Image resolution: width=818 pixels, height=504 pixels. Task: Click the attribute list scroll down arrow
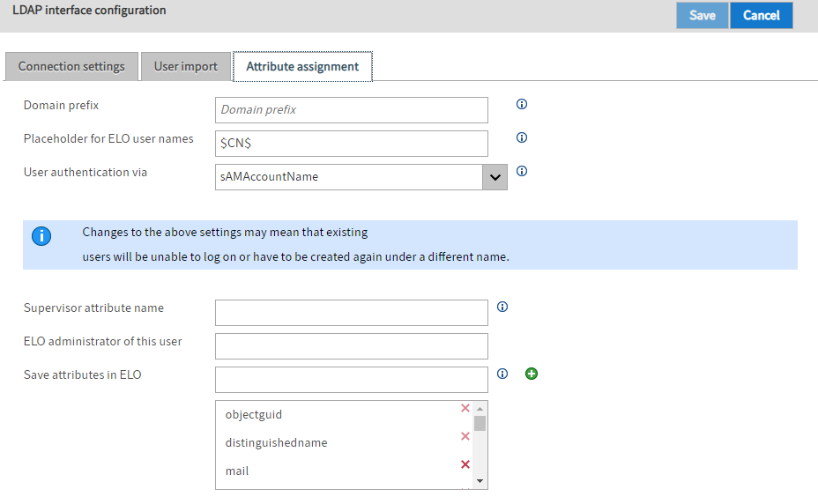(x=480, y=481)
